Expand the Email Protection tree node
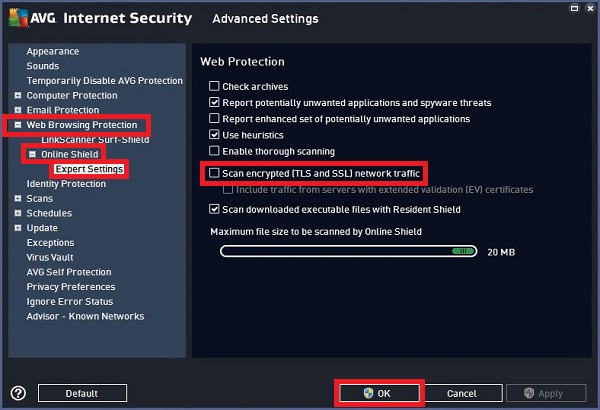The width and height of the screenshot is (600, 410). tap(18, 110)
